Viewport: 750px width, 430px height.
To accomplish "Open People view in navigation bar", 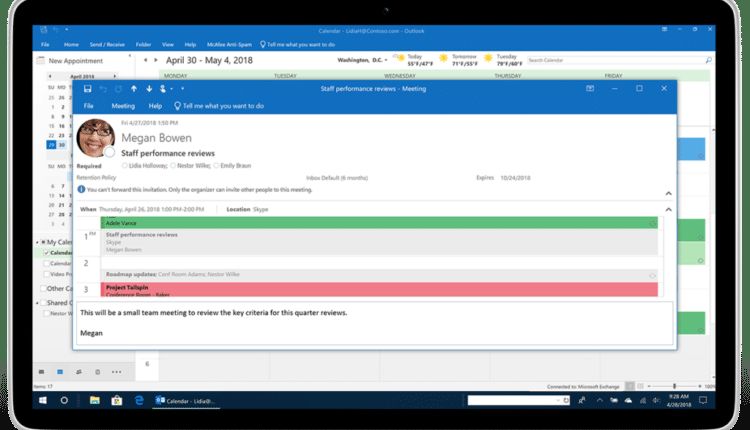I will pos(78,371).
